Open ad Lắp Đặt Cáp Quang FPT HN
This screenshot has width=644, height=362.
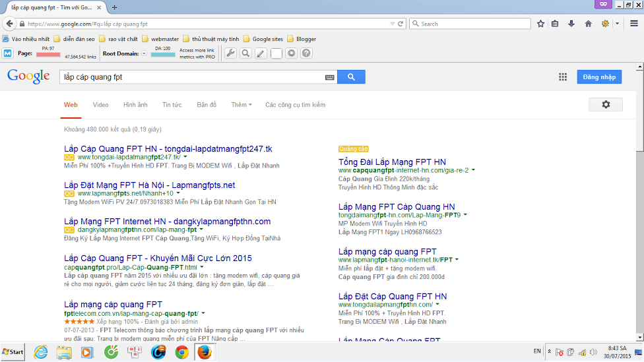[x=393, y=296]
